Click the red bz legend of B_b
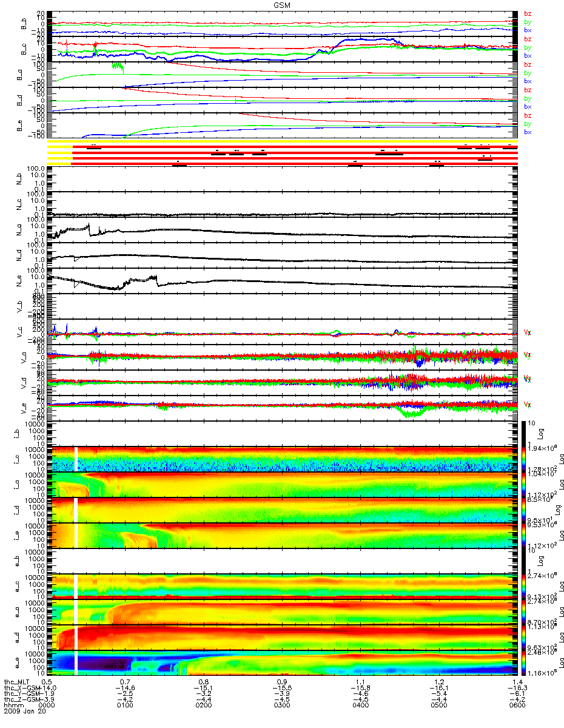The width and height of the screenshot is (564, 728). (528, 14)
